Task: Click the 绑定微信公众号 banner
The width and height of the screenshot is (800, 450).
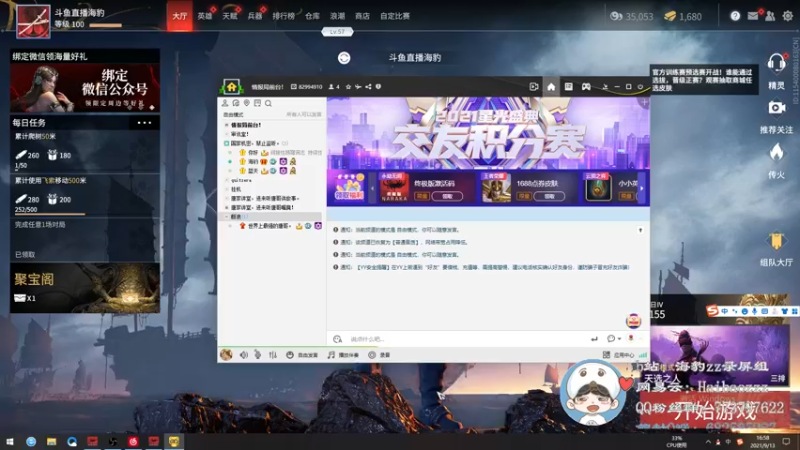Action: 85,88
